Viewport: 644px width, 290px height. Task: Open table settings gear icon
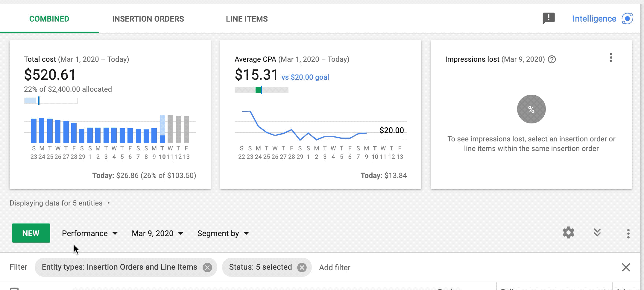568,233
